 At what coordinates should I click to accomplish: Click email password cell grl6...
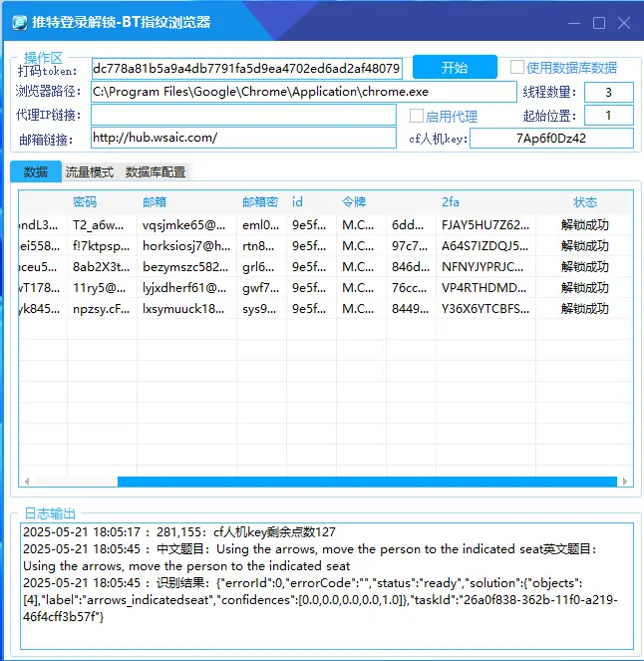(x=261, y=267)
